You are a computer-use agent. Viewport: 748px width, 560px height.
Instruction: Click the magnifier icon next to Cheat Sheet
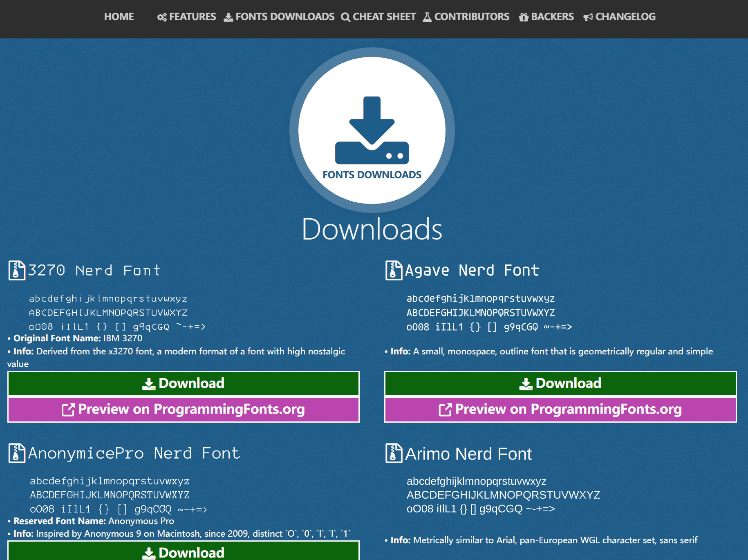pyautogui.click(x=345, y=17)
